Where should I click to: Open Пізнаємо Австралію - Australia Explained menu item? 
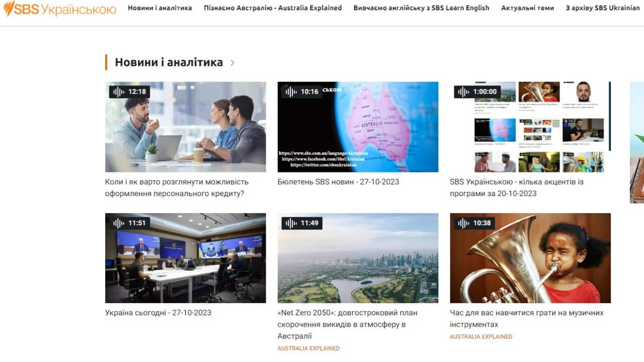click(x=272, y=8)
